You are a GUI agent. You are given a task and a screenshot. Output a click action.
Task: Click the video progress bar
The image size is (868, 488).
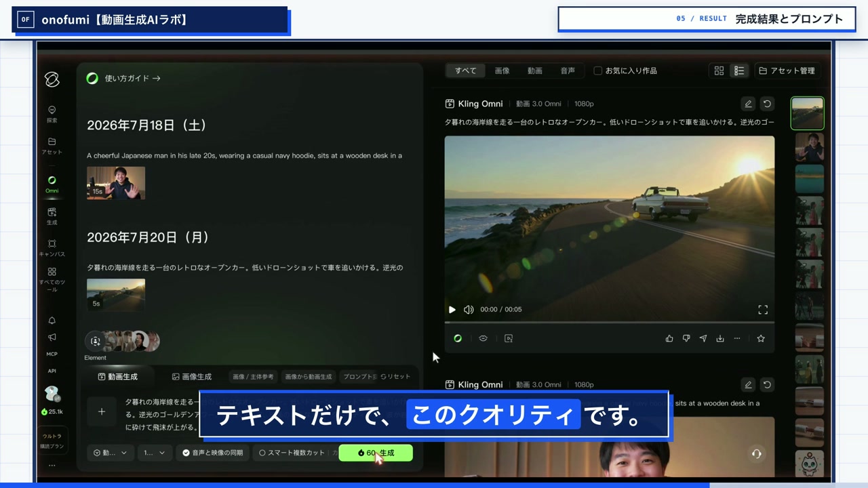pos(610,323)
